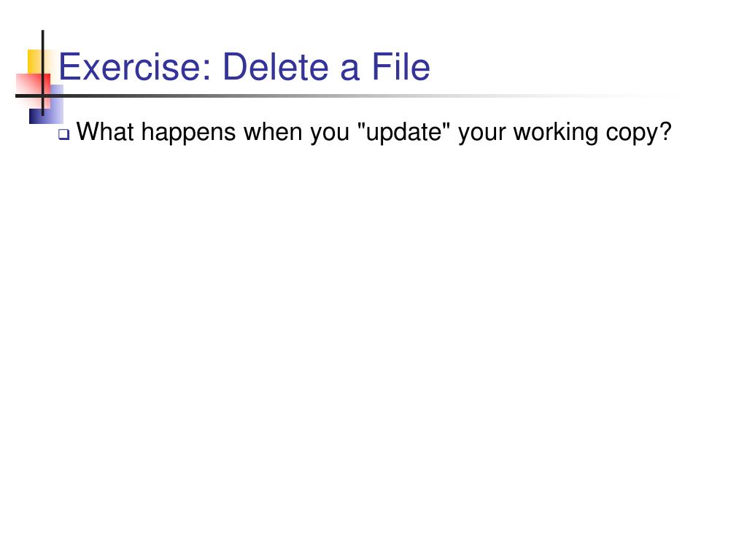Click the red decorative square
The image size is (747, 560).
tap(32, 90)
